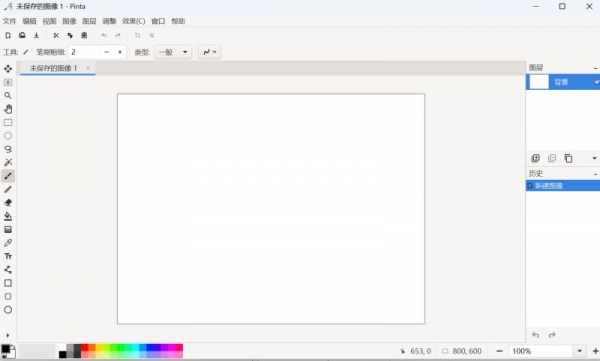Open the 窗口 menu
Viewport: 600px width, 361px height.
tap(158, 21)
